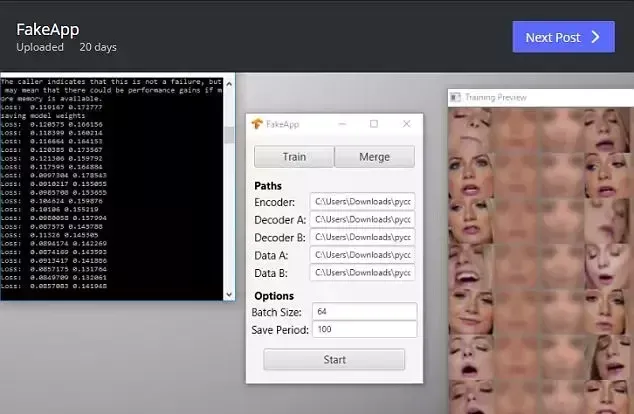The width and height of the screenshot is (634, 414).
Task: Click the 'saving model weights' console line
Action: 43,116
